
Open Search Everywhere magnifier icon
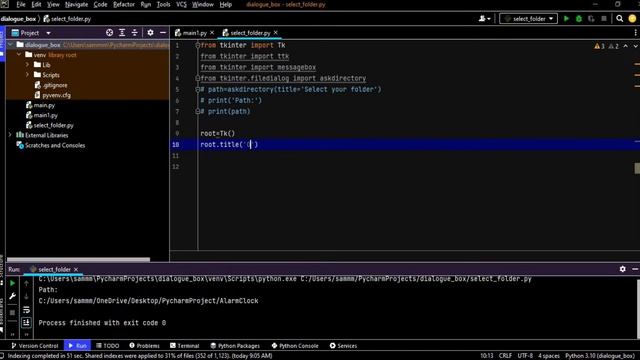tap(620, 18)
